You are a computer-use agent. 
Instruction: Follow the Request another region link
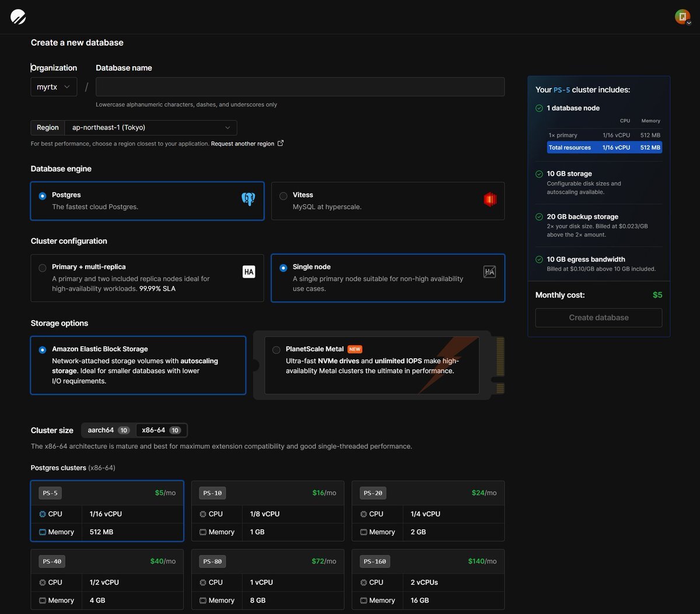pyautogui.click(x=242, y=144)
